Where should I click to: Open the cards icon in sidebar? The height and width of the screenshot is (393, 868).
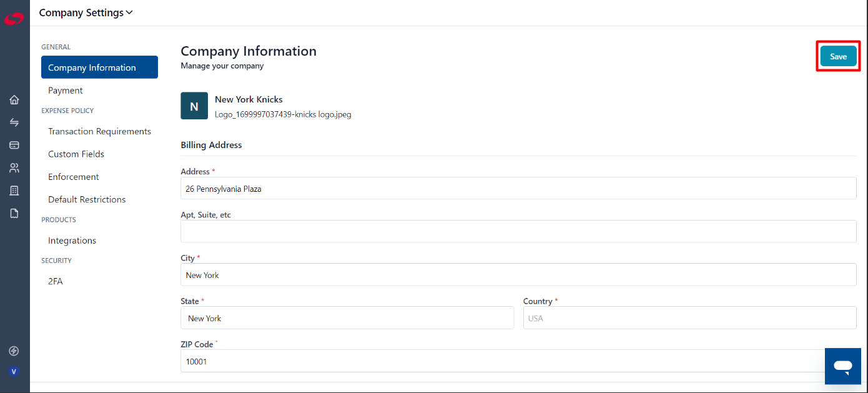point(14,145)
